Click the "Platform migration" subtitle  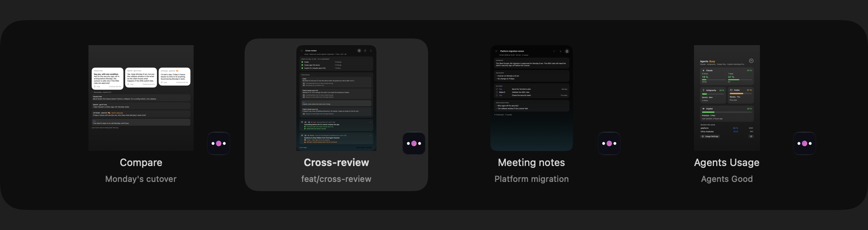pyautogui.click(x=531, y=179)
